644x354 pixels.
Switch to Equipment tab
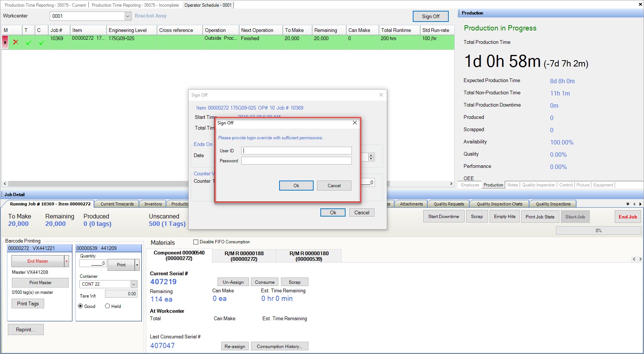[x=603, y=185]
